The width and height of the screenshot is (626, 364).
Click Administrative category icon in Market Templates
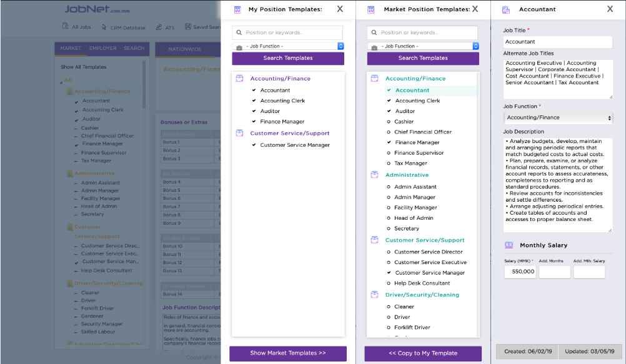pos(375,175)
